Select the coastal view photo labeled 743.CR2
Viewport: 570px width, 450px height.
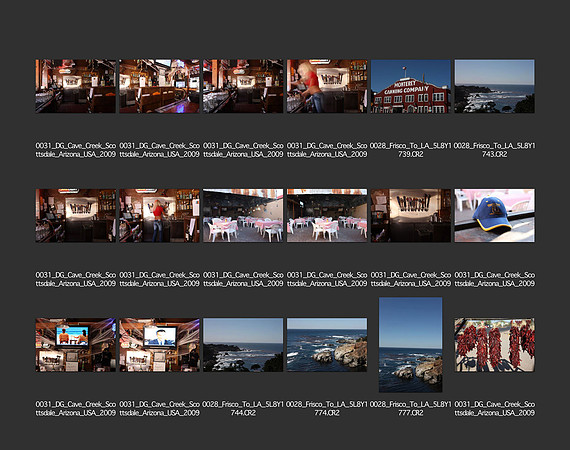(x=494, y=86)
